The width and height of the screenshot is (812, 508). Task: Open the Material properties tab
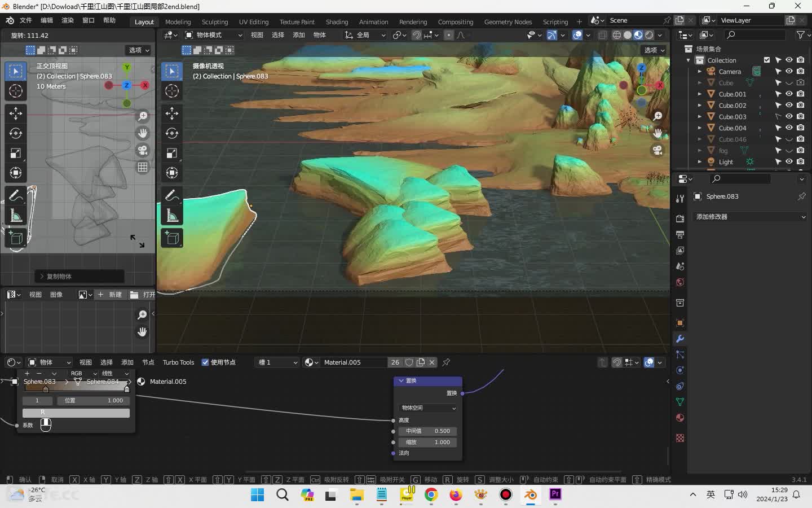[x=680, y=418]
